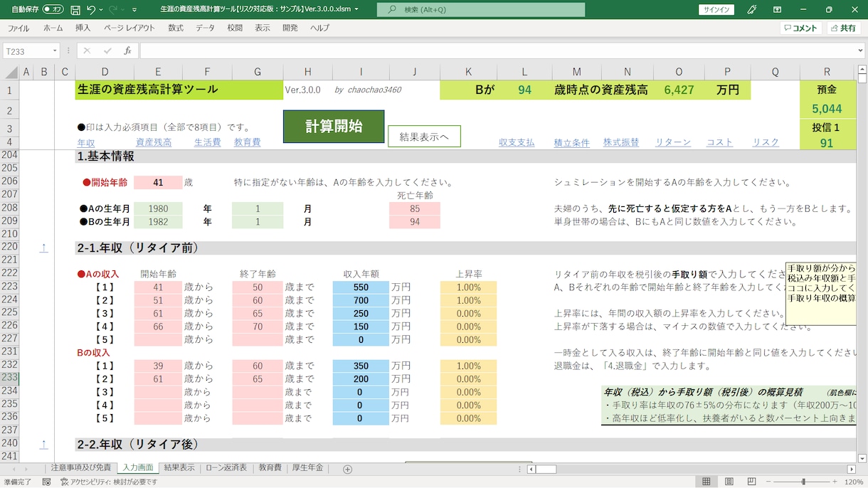Open the file name dropdown in title bar
Viewport: 868px width, 488px height.
click(x=356, y=9)
